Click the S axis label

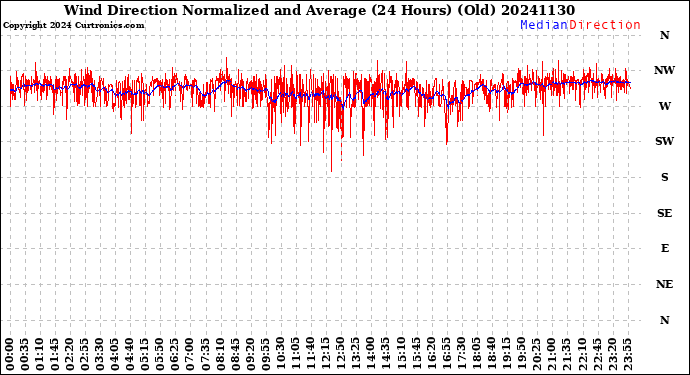(665, 177)
